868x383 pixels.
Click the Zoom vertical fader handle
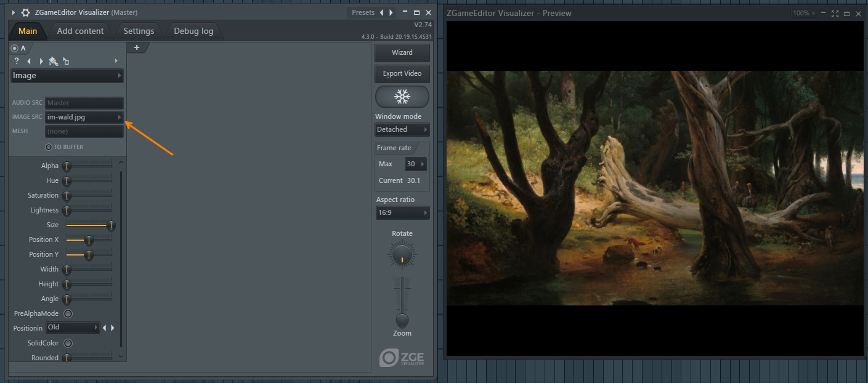(402, 320)
